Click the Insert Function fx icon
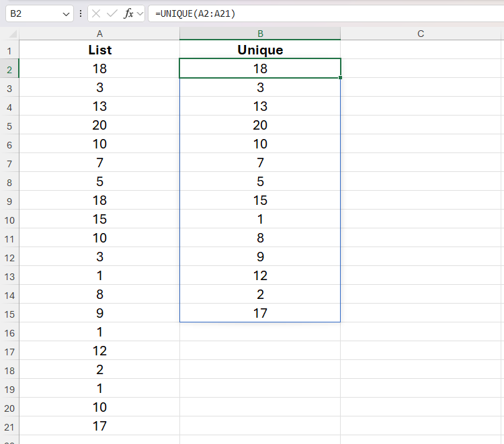 (x=128, y=13)
